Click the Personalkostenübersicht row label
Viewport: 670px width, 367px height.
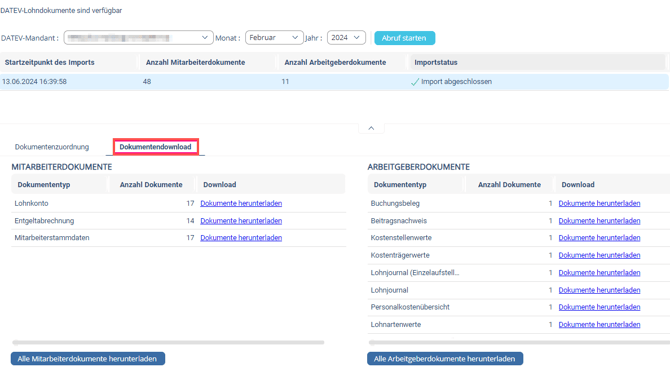(410, 307)
